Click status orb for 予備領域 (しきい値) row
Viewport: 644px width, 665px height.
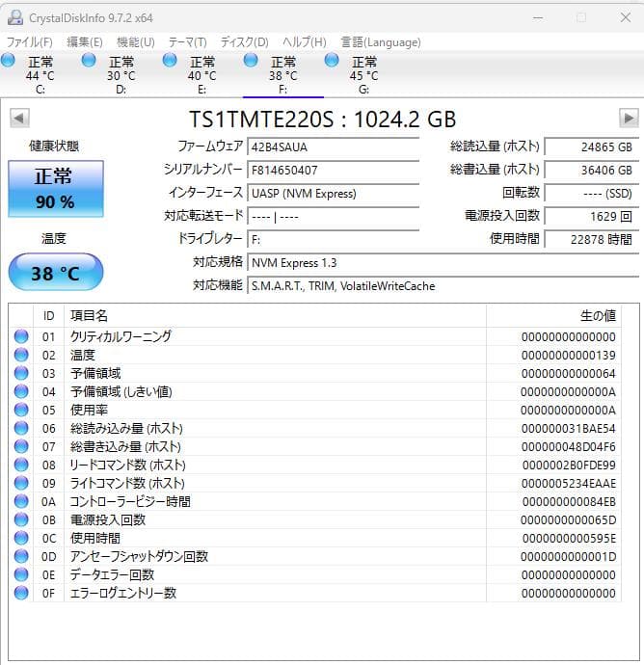21,391
